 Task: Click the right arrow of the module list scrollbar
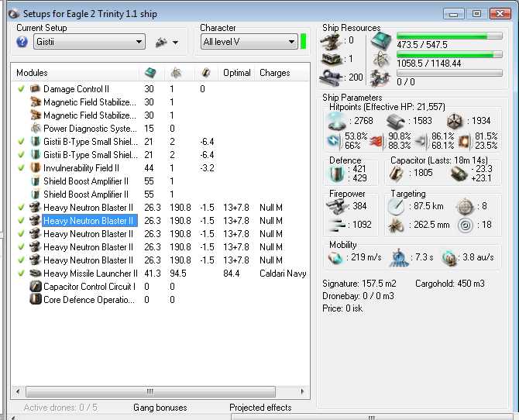point(302,391)
